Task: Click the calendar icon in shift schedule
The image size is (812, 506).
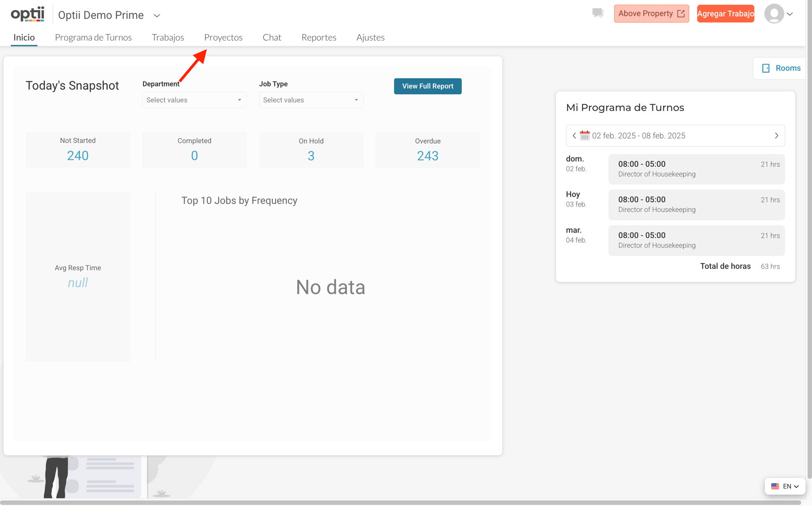Action: [584, 136]
